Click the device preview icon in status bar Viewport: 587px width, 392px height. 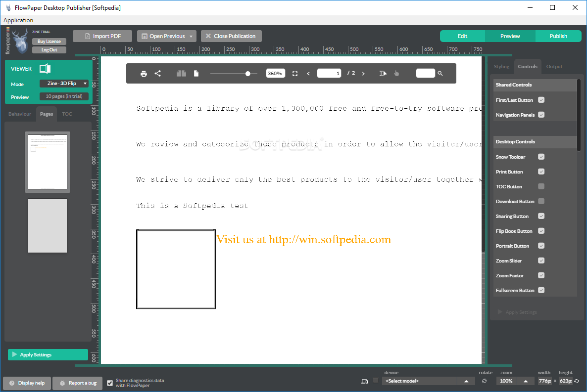pos(365,381)
